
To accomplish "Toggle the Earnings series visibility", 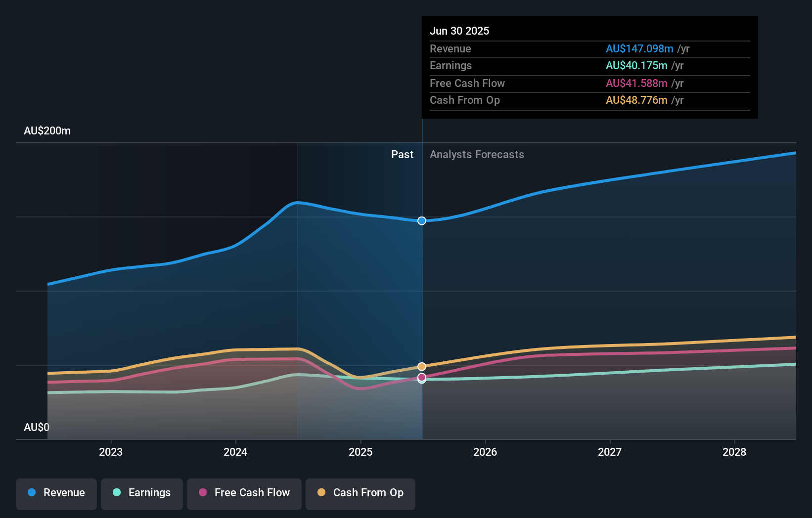I will [x=142, y=493].
